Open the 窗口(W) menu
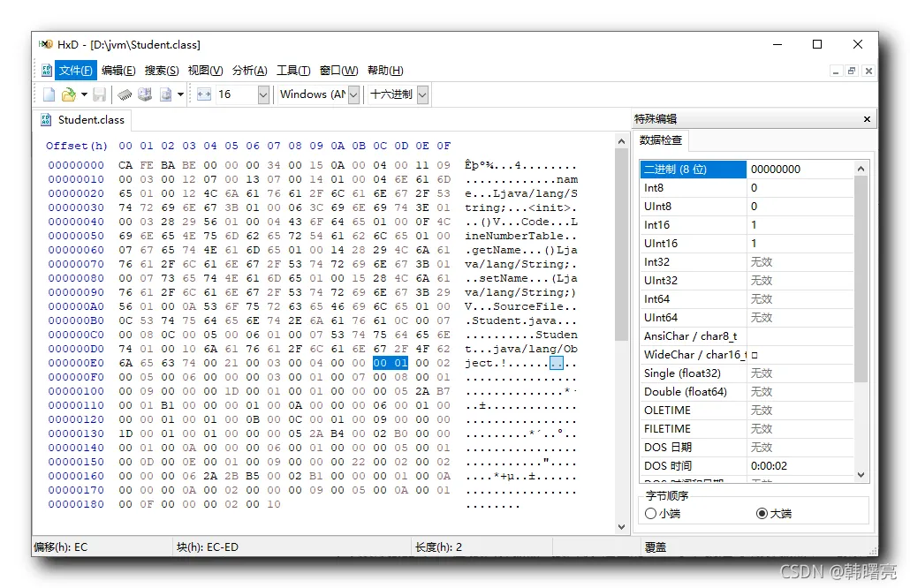 tap(339, 71)
